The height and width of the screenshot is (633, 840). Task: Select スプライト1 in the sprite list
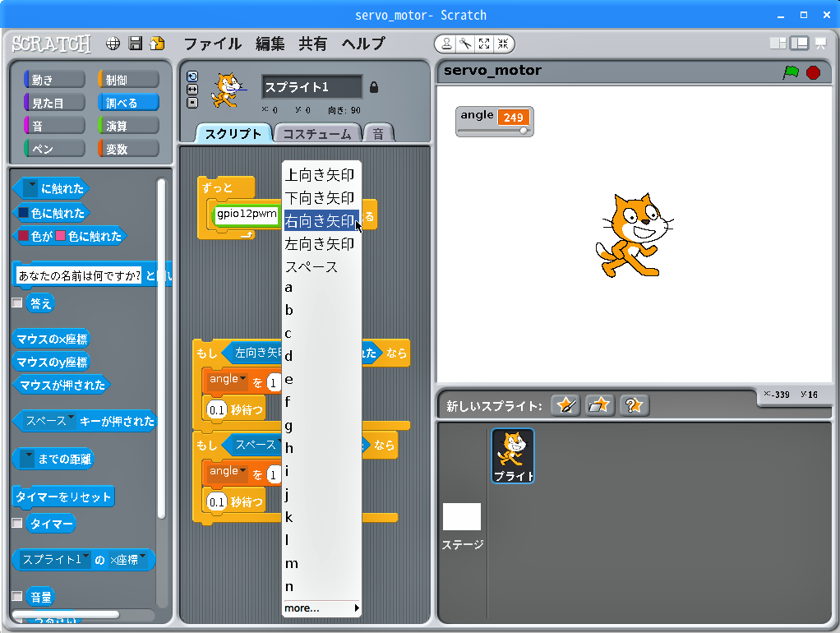pos(513,455)
